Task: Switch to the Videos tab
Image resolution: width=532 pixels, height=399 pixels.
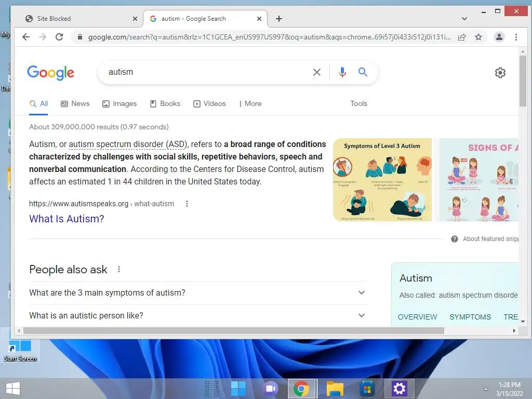Action: [209, 104]
